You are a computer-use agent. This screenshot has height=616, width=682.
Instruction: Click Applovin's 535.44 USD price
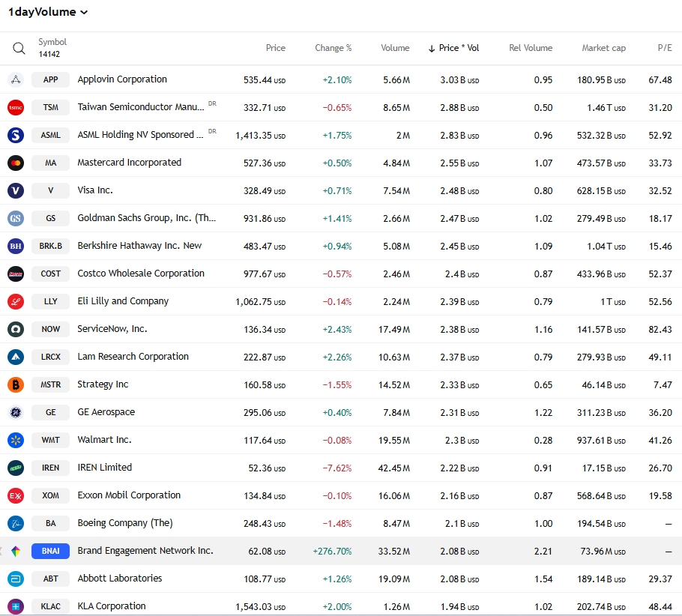[x=265, y=80]
